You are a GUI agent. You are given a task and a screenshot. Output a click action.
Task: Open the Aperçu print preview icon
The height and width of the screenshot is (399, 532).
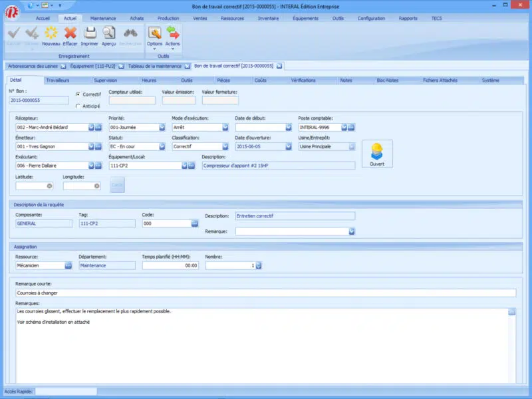pyautogui.click(x=109, y=33)
